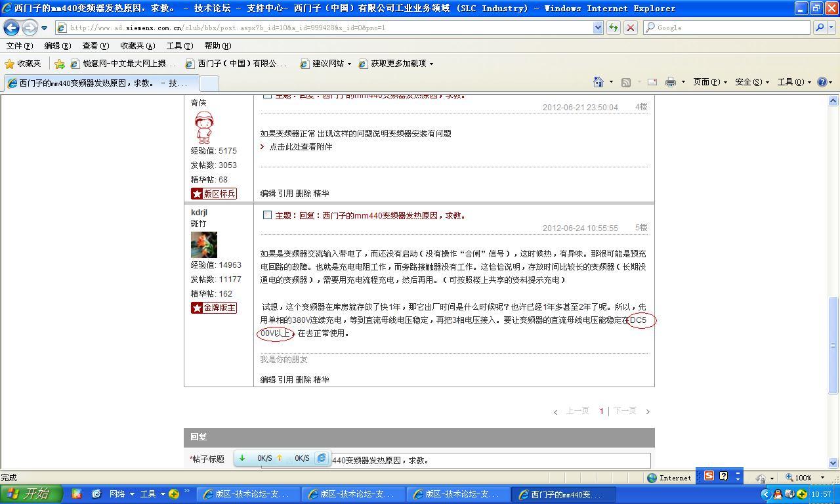
Task: Open the 文件(F) menu
Action: click(19, 46)
